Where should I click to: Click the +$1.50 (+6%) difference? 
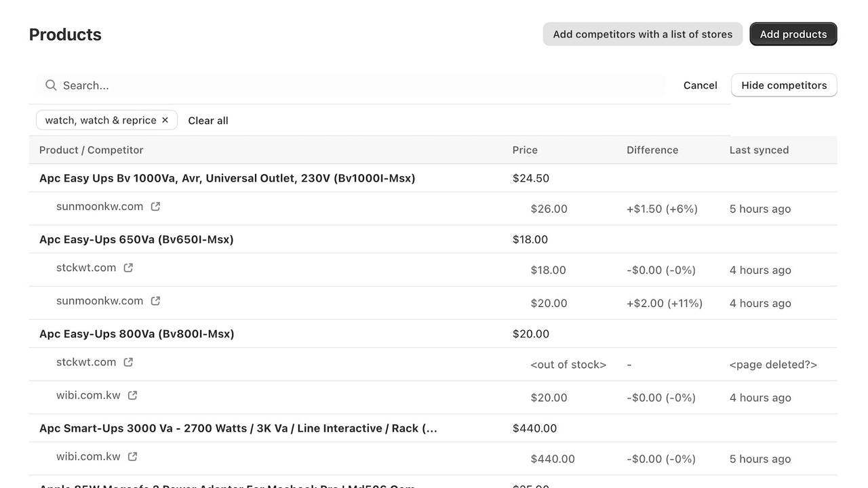click(x=662, y=209)
